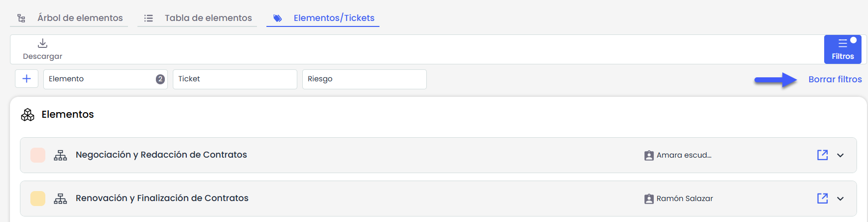Open the Filtros panel button
The image size is (868, 222).
[842, 49]
